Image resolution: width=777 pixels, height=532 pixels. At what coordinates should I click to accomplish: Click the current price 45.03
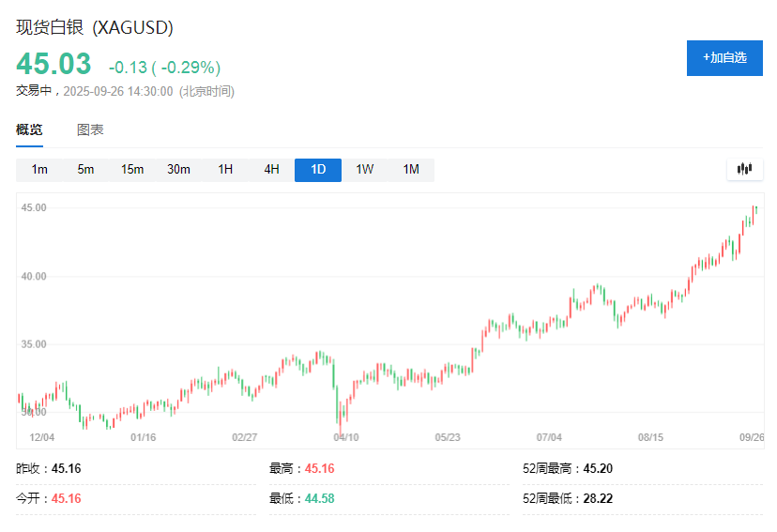click(53, 65)
